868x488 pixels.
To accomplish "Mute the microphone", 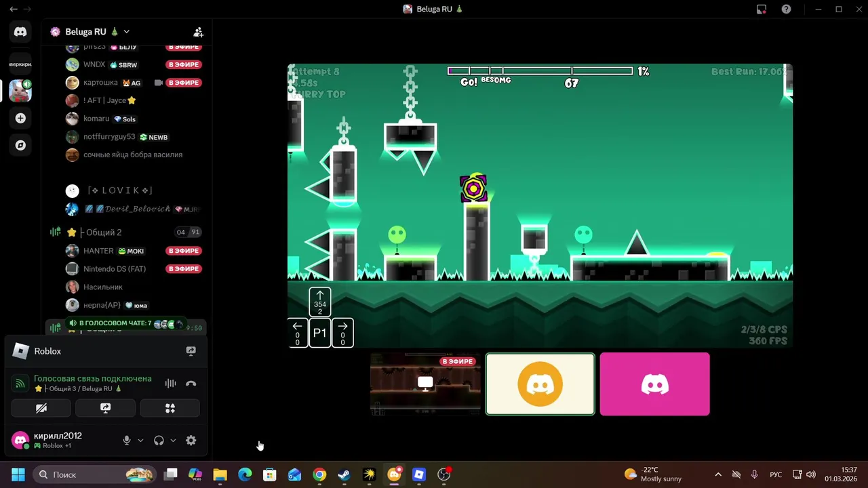I will pyautogui.click(x=126, y=441).
